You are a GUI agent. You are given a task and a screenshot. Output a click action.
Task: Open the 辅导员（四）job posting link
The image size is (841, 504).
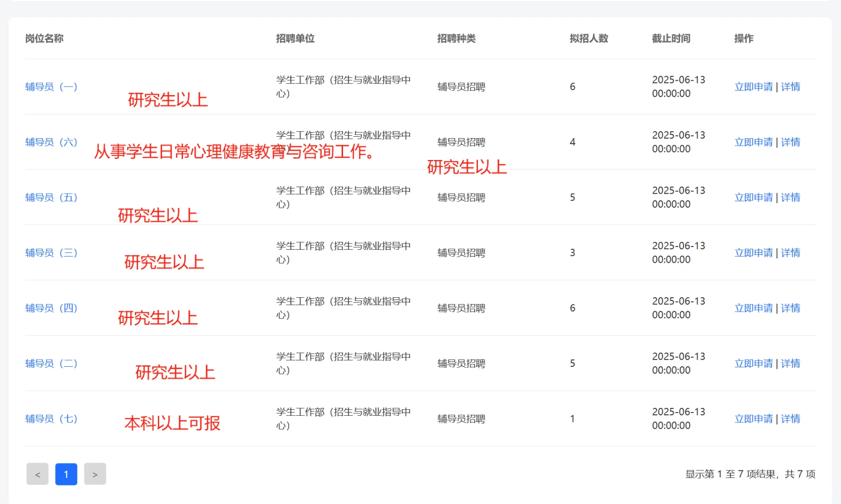coord(51,308)
